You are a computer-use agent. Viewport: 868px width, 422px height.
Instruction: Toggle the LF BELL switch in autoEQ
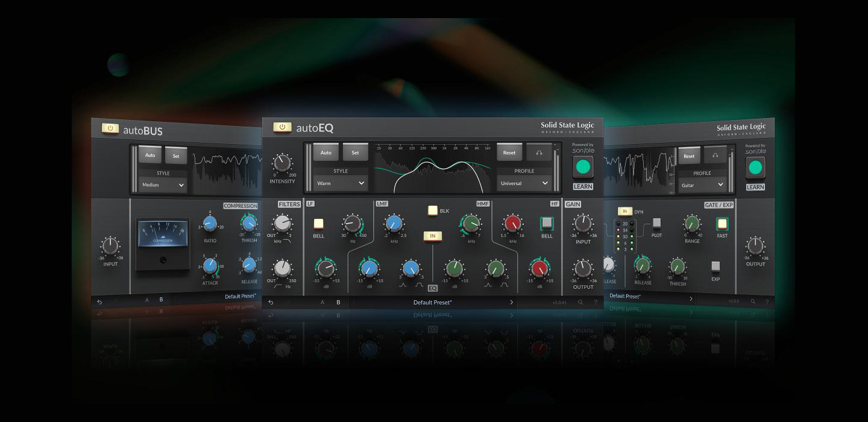[x=318, y=224]
